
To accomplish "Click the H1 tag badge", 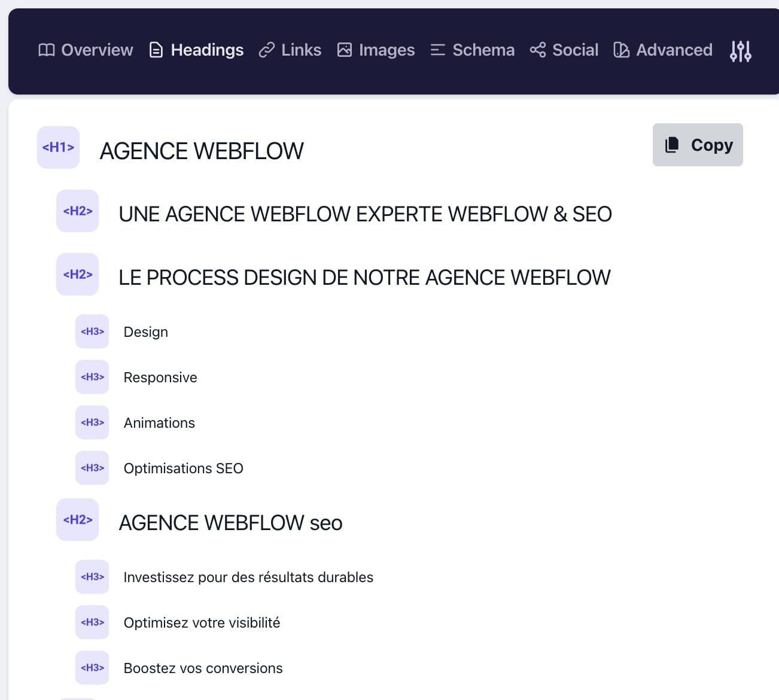I will 58,147.
